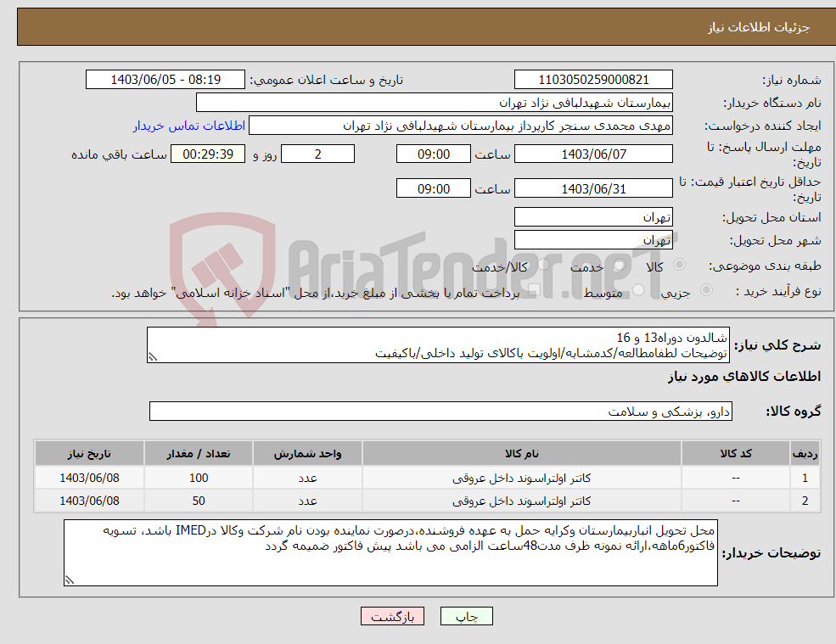Screen dimensions: 836x644
Task: Click quantity 50 in row 2
Action: point(199,501)
